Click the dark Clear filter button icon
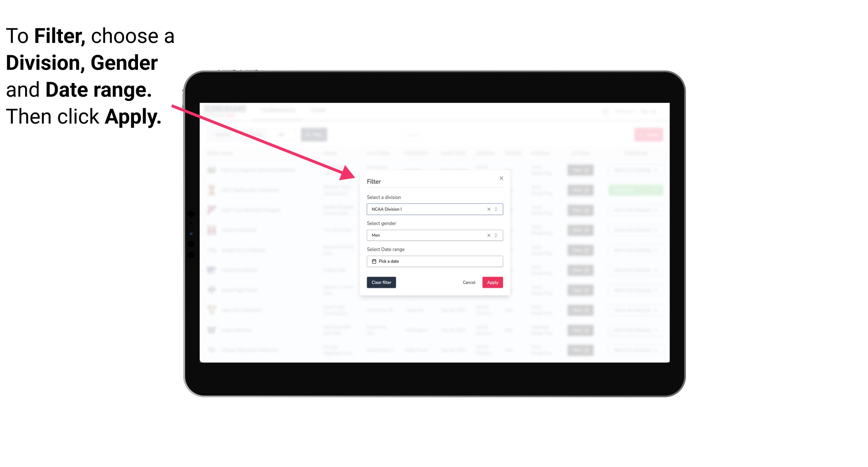 click(381, 283)
